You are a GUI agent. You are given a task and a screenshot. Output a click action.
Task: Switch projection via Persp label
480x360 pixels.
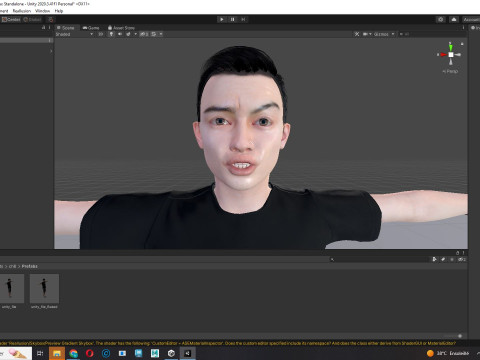coord(450,71)
